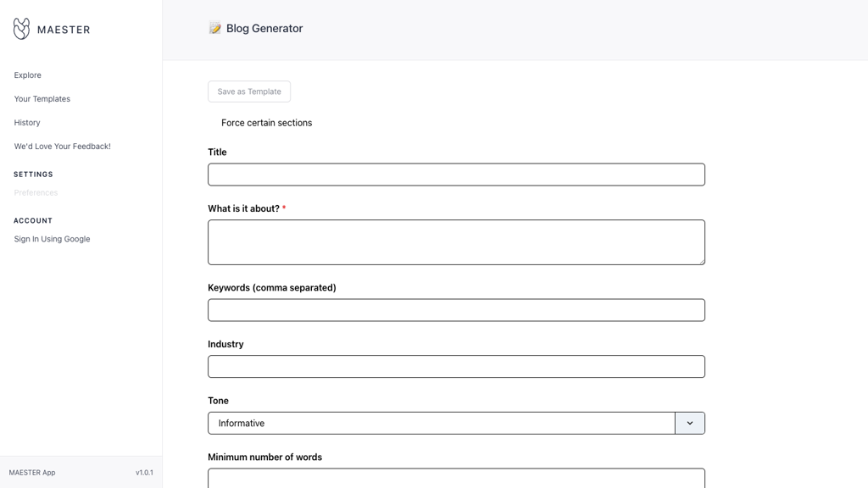This screenshot has width=868, height=488.
Task: Click We'd Love Your Feedback! link
Action: (61, 146)
